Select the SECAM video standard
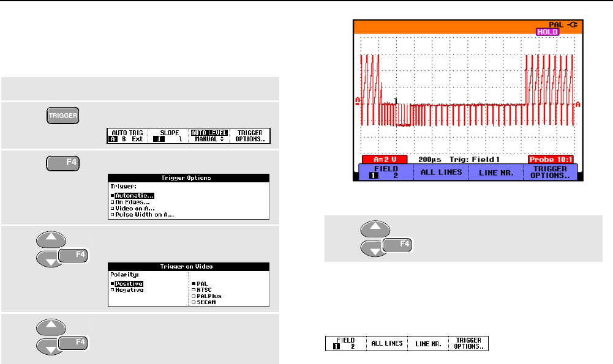Viewport: 613px width, 364px height. (x=204, y=302)
